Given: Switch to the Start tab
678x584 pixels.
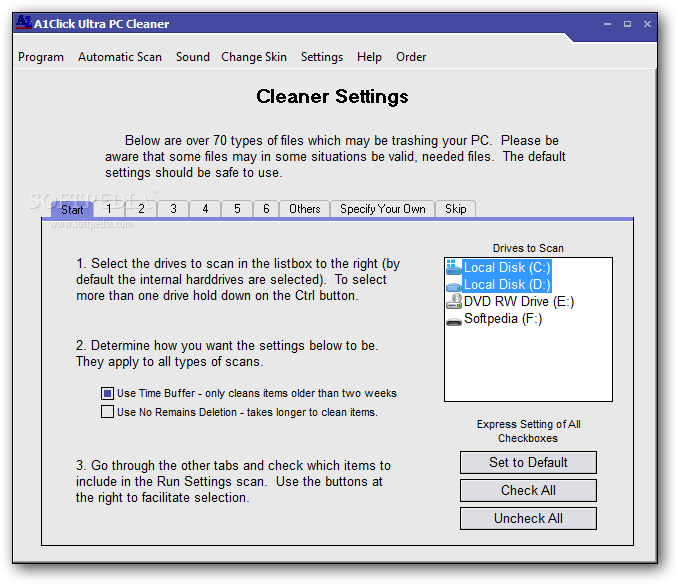Looking at the screenshot, I should (72, 210).
